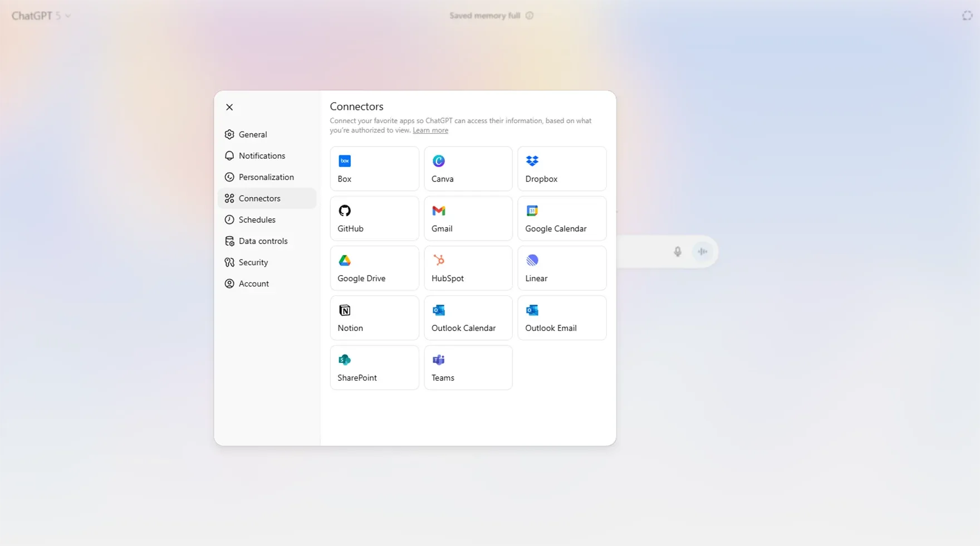Start voice mode with the waveform button
Image resolution: width=980 pixels, height=546 pixels.
point(703,252)
